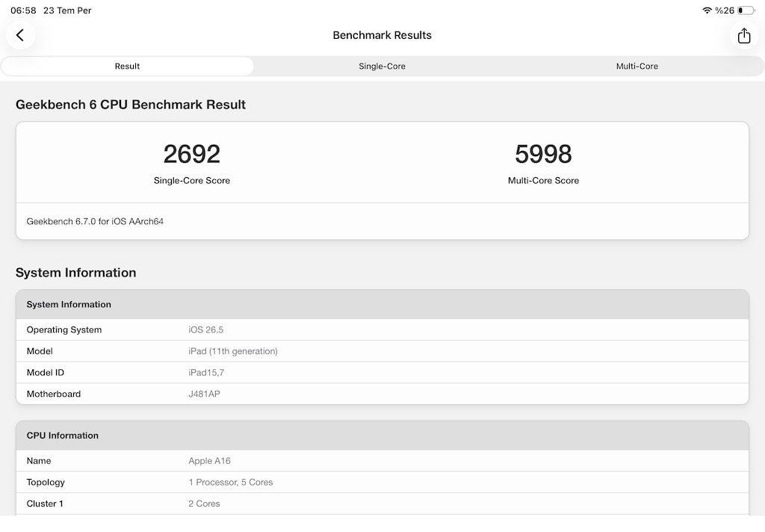Open the Multi-Core tab

pyautogui.click(x=637, y=66)
